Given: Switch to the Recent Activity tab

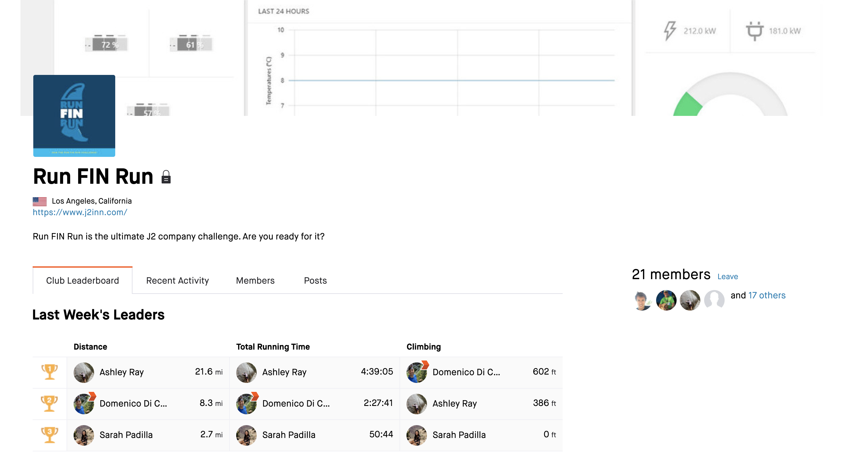Looking at the screenshot, I should point(177,280).
